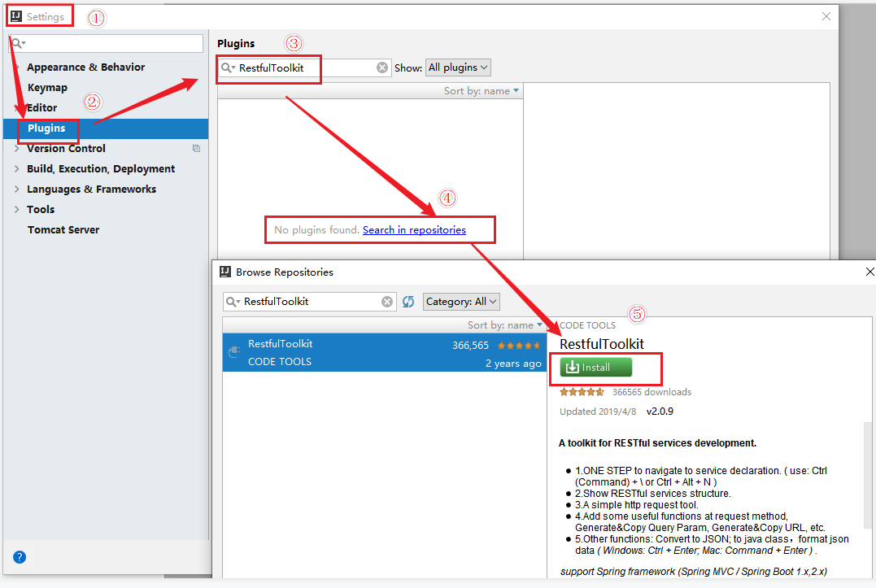The width and height of the screenshot is (876, 588).
Task: Click the Plugins search field with RestfulToolkit
Action: point(304,68)
